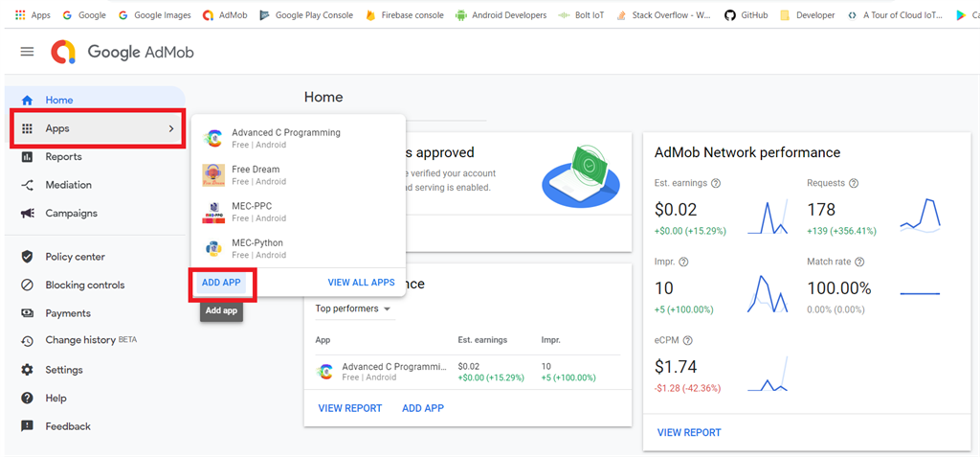Open the Firebase console bookmark
Viewport: 980px width, 457px height.
pos(405,15)
